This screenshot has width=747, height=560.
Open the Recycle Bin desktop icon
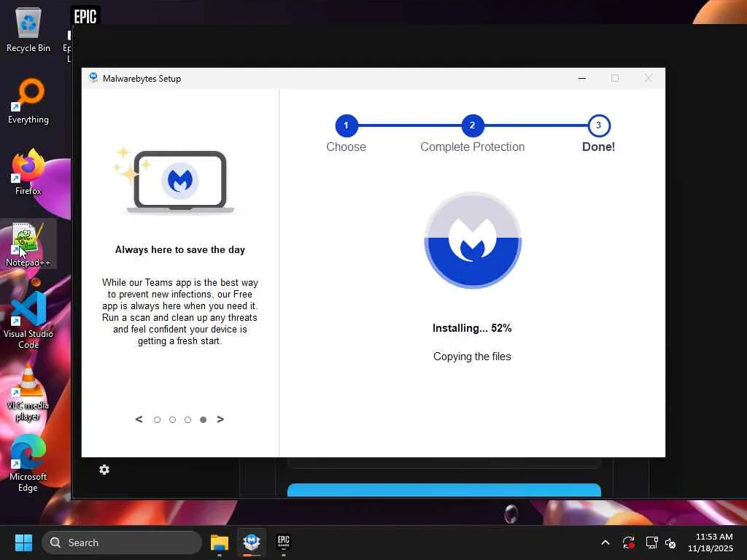tap(28, 29)
